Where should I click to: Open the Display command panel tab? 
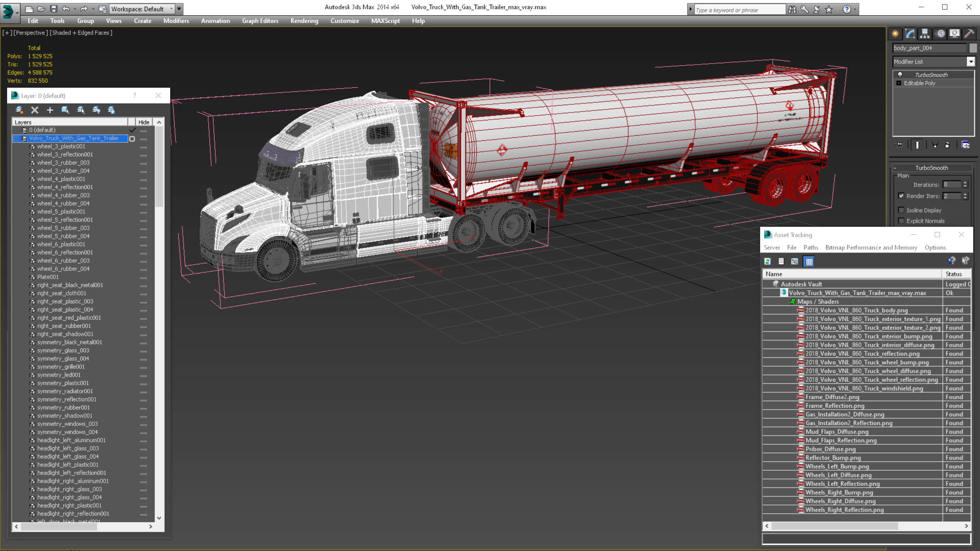(954, 34)
